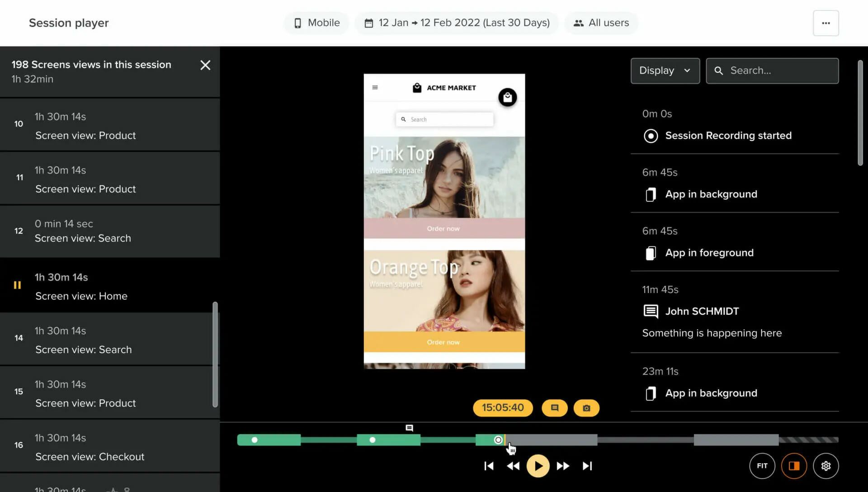
Task: Click the pause icon on the Home row
Action: [17, 285]
